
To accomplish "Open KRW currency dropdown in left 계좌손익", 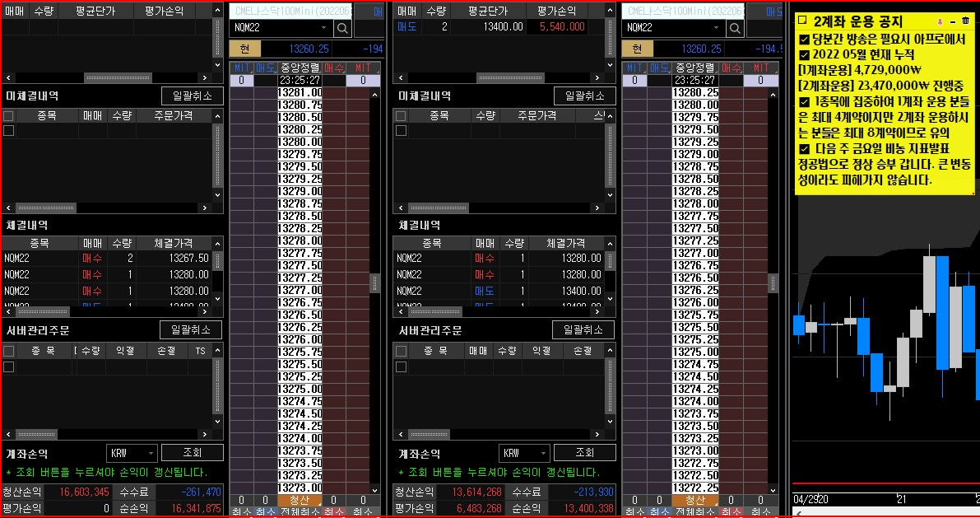I will click(150, 453).
